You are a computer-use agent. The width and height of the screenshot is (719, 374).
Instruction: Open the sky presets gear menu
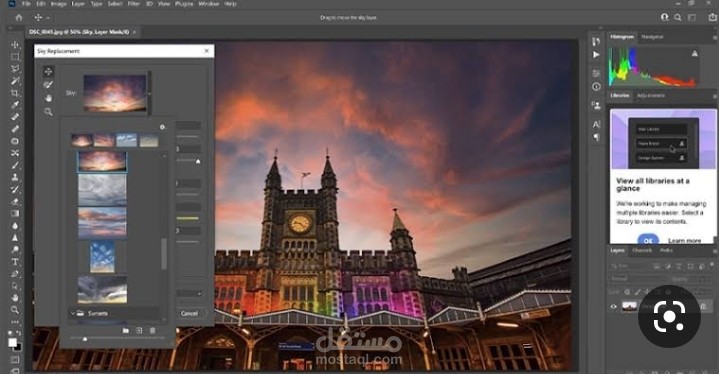(162, 127)
